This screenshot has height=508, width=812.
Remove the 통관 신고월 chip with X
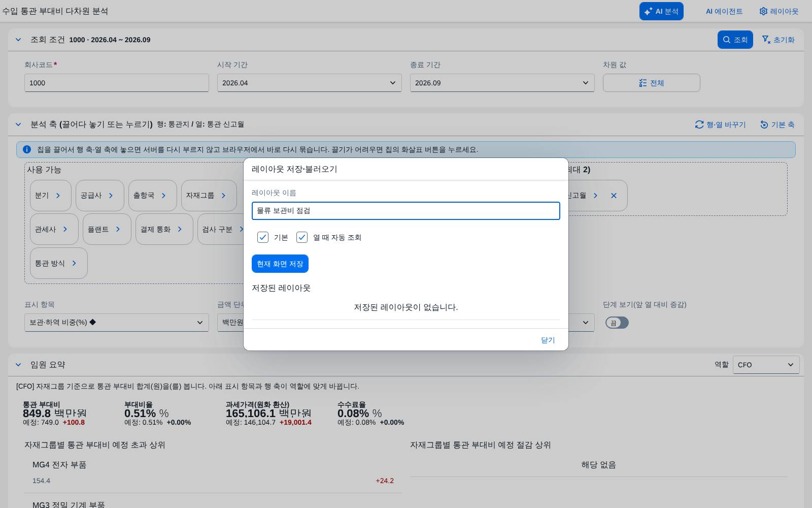point(614,196)
